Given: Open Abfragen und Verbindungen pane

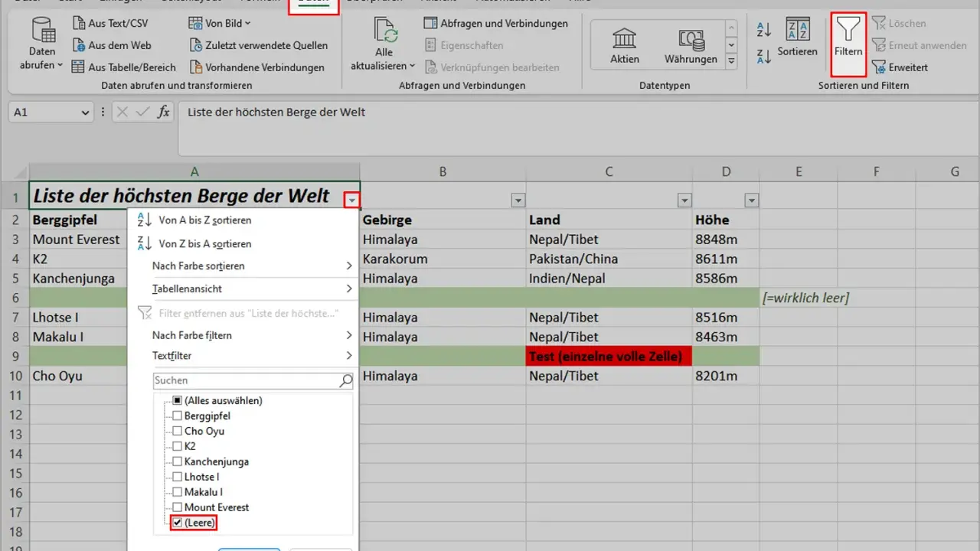Looking at the screenshot, I should (496, 23).
